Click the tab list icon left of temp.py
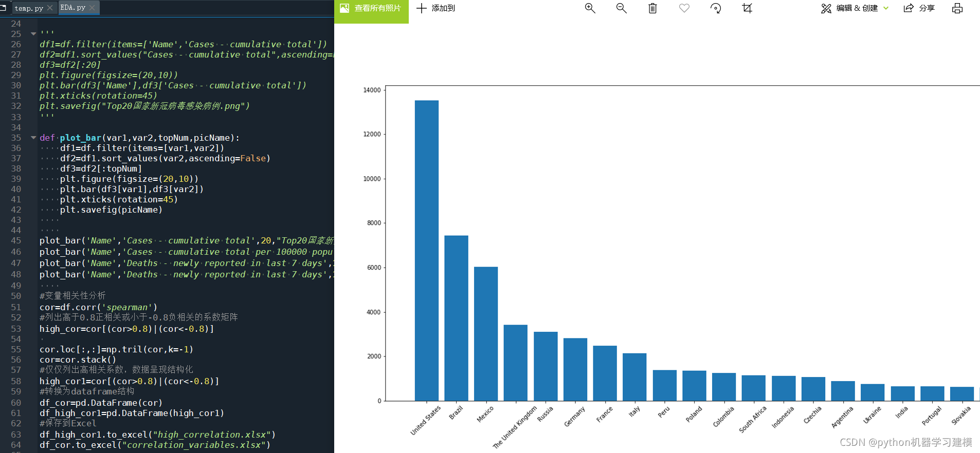The image size is (980, 453). click(x=3, y=8)
